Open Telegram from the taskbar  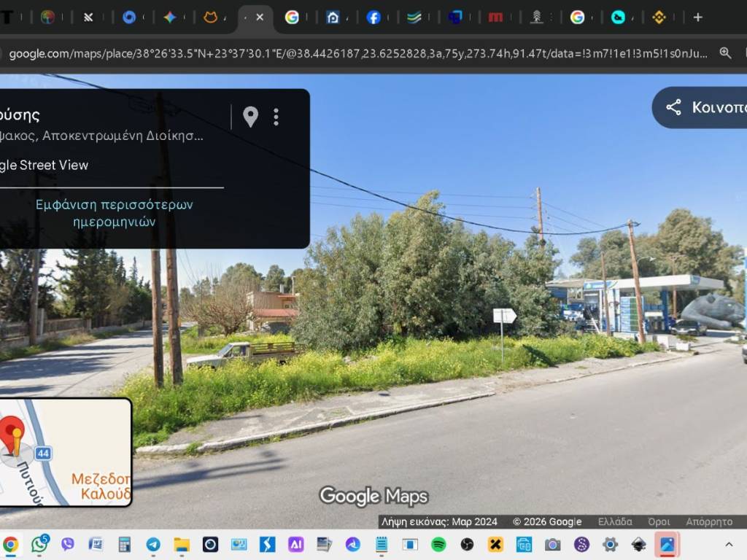153,544
